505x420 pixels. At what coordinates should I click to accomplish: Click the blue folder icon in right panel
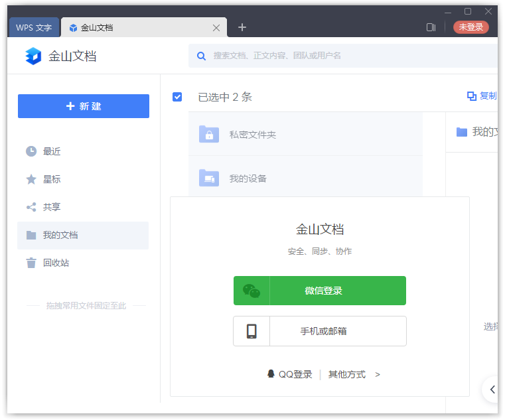tap(462, 132)
